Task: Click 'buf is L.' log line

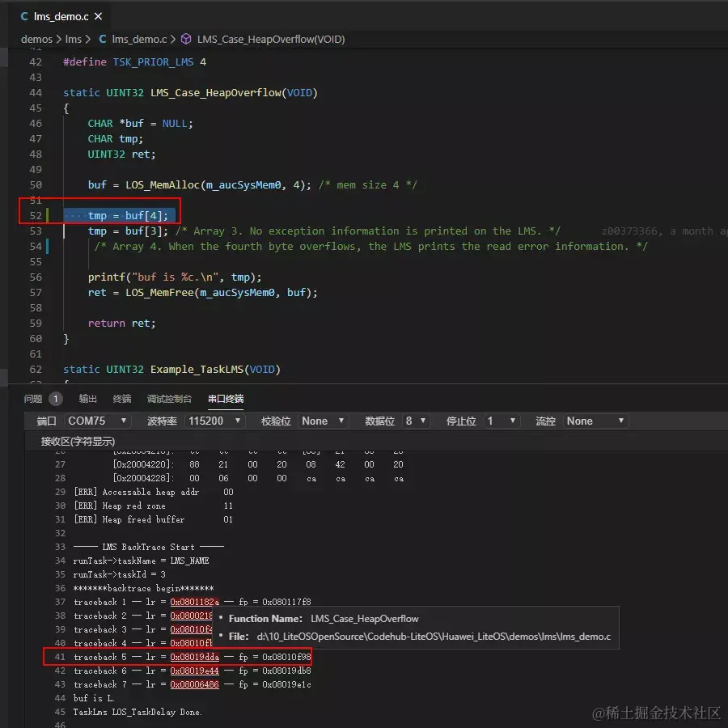Action: click(94, 698)
